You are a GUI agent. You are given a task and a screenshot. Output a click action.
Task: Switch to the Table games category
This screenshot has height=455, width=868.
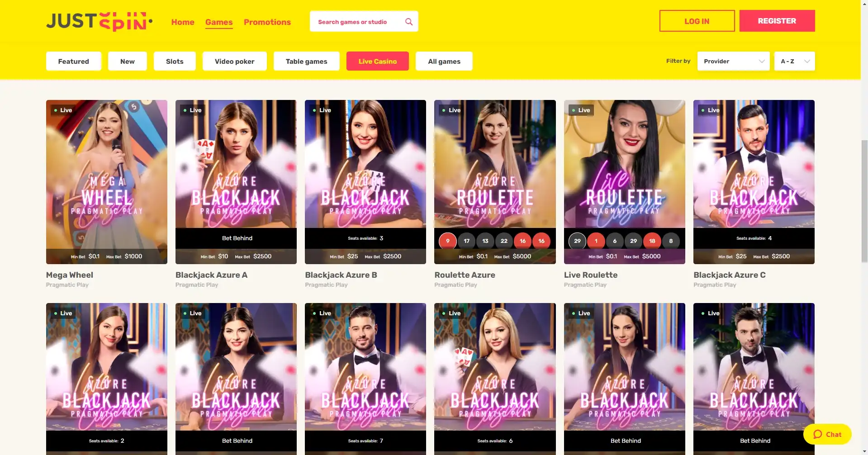[306, 61]
